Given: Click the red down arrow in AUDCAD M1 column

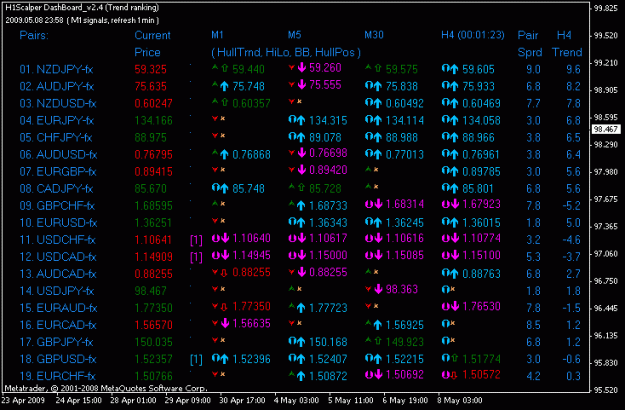Looking at the screenshot, I should click(224, 273).
